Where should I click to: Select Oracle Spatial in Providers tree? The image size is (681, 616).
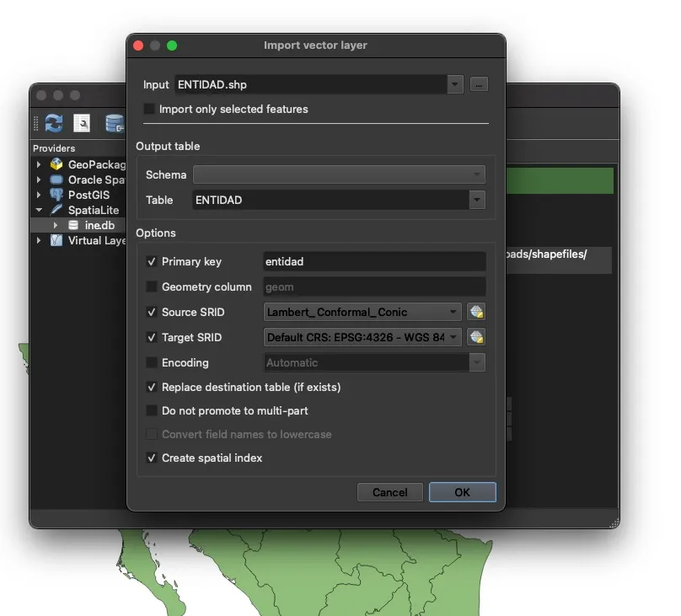(96, 179)
